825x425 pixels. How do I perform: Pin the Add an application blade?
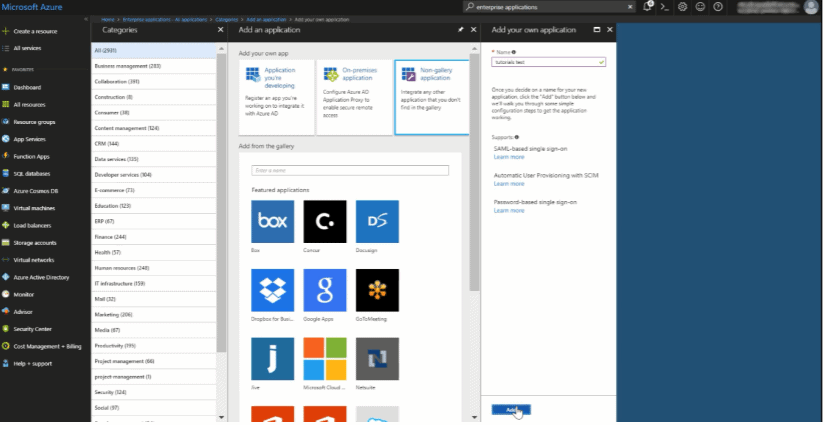[x=461, y=30]
